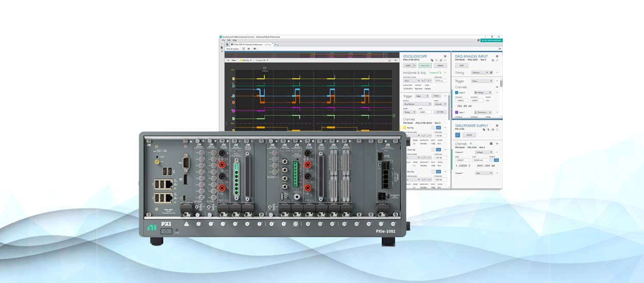Click the SMU Channels grid layout icon
Image resolution: width=644 pixels, height=283 pixels.
pos(491,144)
